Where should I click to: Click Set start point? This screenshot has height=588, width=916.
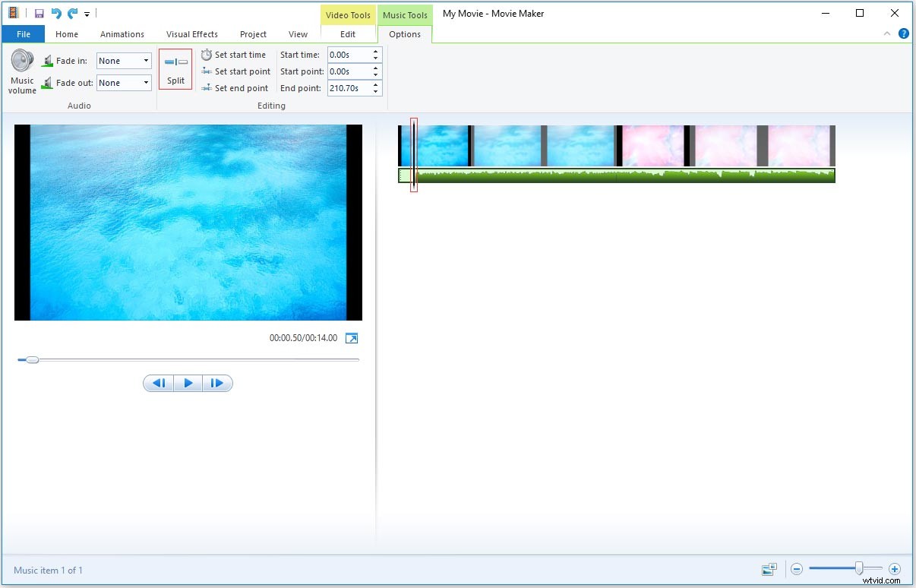pos(235,71)
